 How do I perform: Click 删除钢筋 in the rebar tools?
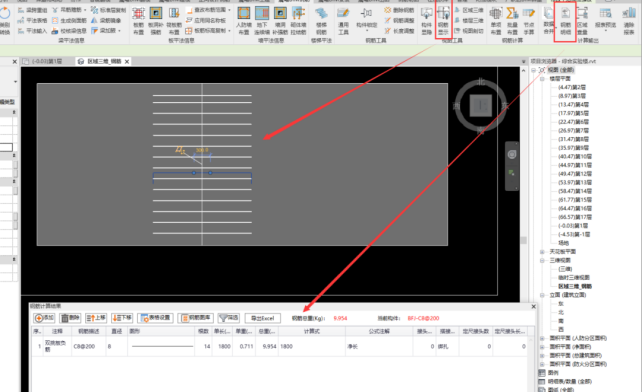(x=399, y=10)
